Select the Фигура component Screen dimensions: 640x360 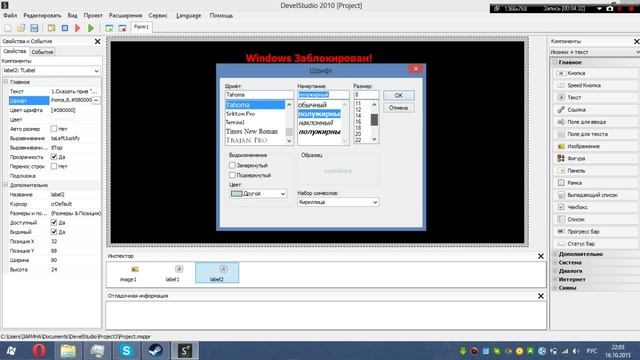595,158
